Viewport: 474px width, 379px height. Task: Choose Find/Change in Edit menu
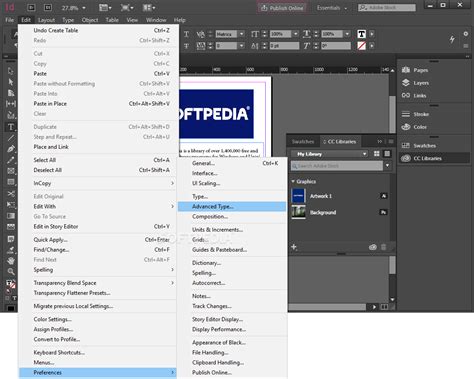click(x=97, y=249)
